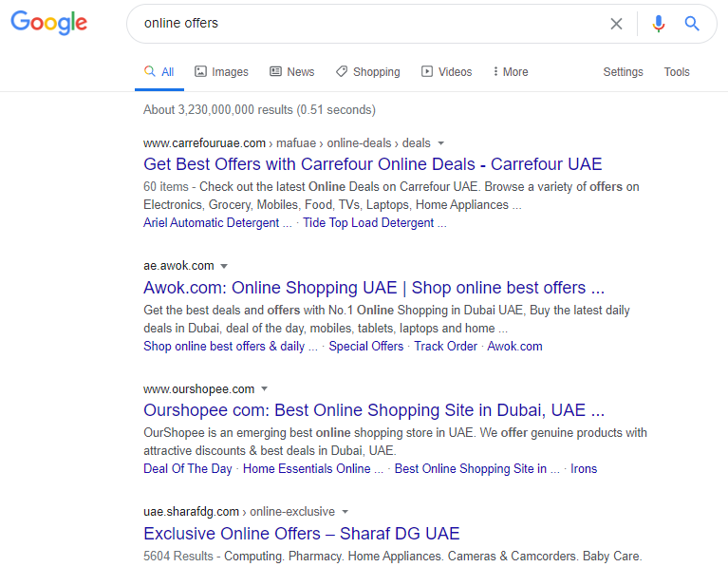Open 'Tide Top Load Detergent' sitelink
Viewport: 728px width, 567px height.
[x=375, y=223]
